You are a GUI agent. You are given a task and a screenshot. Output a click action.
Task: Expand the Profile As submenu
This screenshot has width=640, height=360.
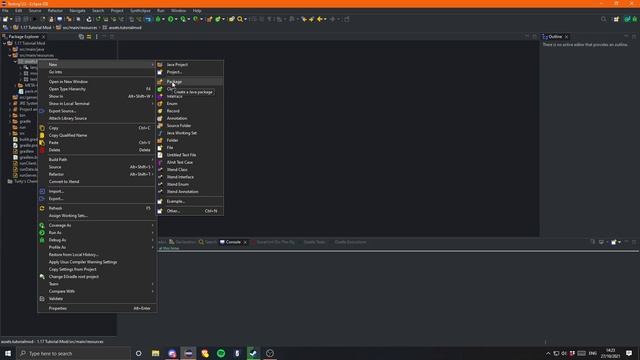(153, 247)
